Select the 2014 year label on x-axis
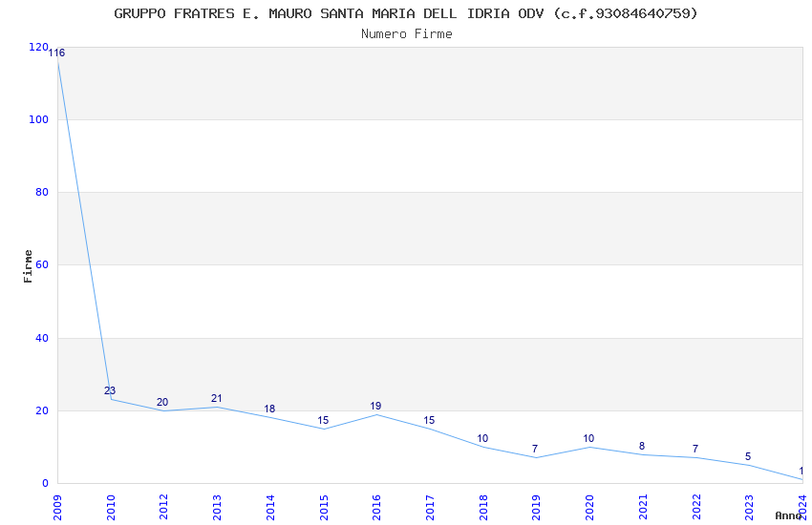The image size is (812, 525). tap(270, 508)
